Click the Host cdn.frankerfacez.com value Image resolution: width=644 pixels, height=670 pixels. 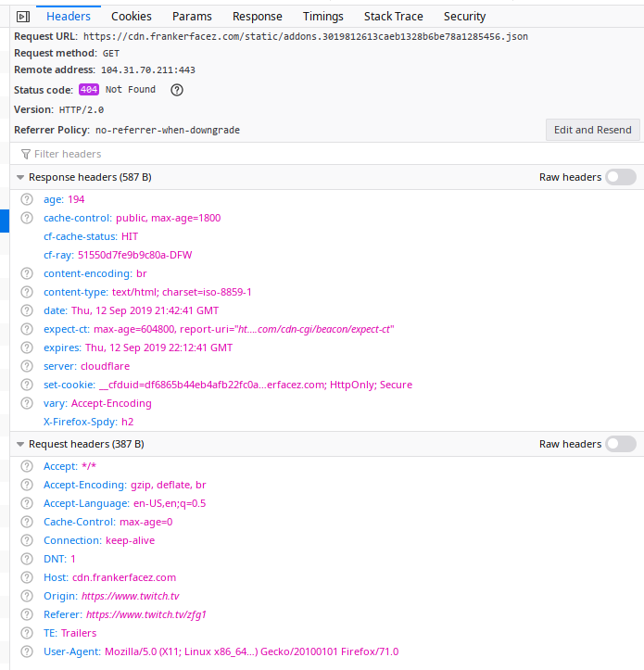point(124,577)
